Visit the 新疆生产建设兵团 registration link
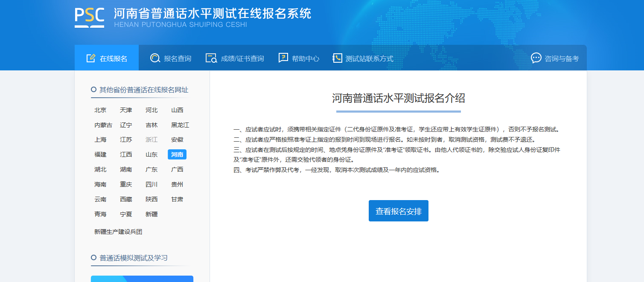 click(118, 232)
